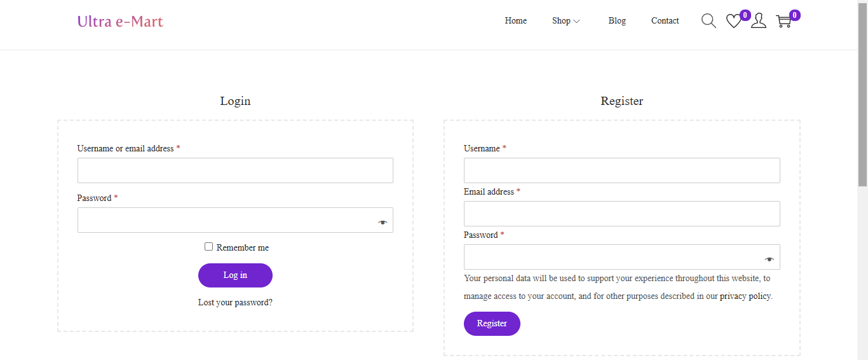868x360 pixels.
Task: Open the wishlist heart icon
Action: [733, 22]
